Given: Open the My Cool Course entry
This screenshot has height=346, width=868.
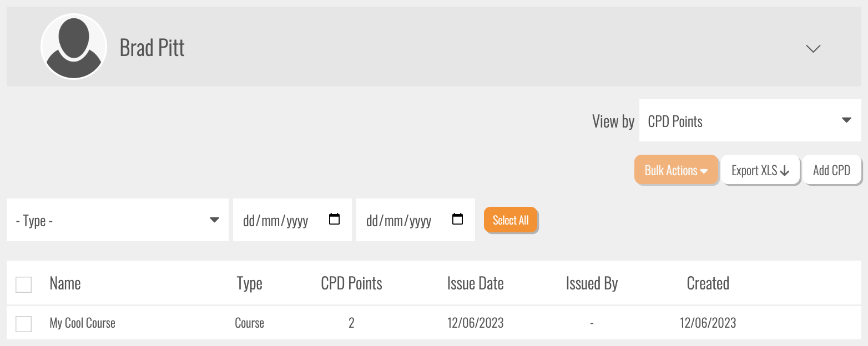Looking at the screenshot, I should 82,323.
